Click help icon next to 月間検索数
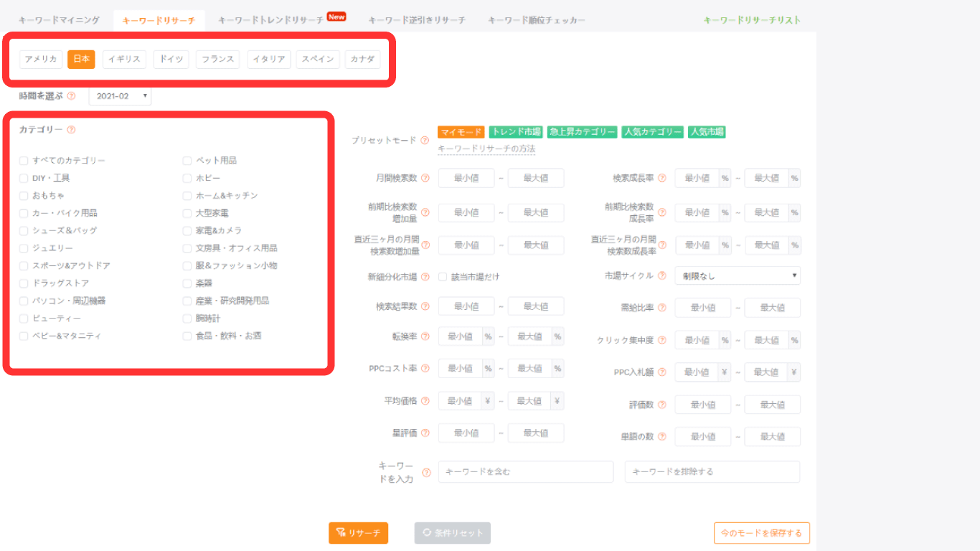The height and width of the screenshot is (551, 980). (425, 178)
